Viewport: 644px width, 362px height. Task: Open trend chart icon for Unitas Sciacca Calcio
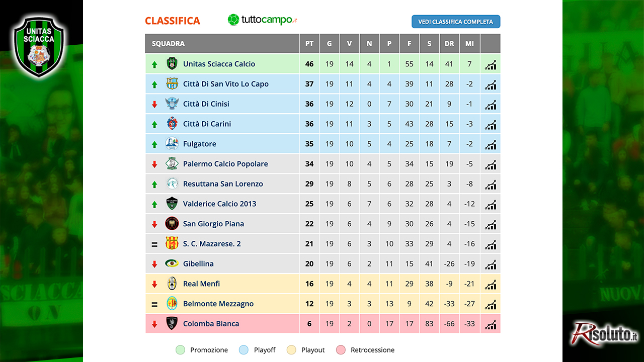click(491, 64)
